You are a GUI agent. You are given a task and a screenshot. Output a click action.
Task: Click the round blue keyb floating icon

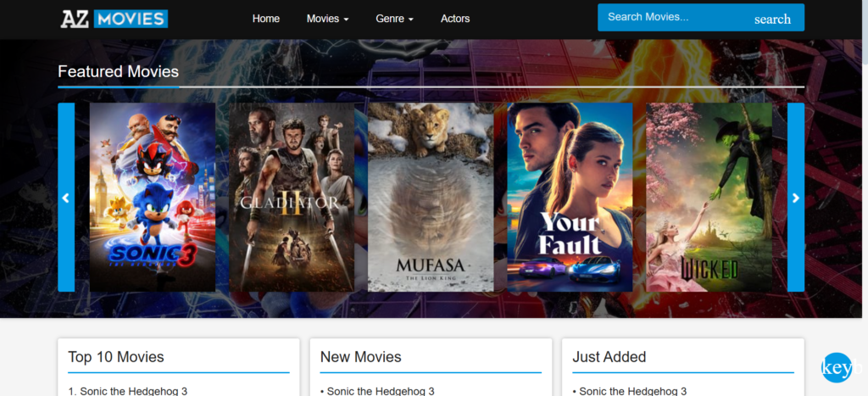click(837, 368)
